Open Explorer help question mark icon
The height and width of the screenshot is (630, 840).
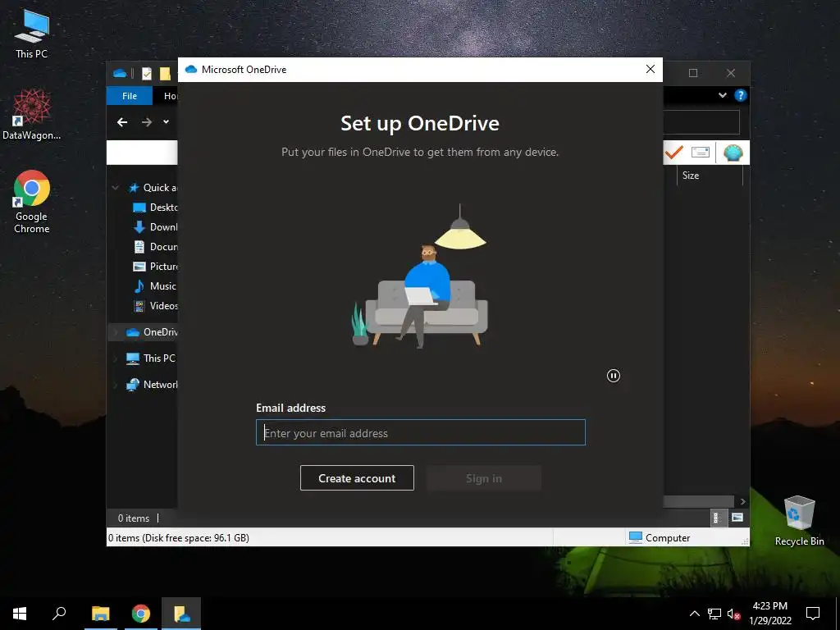[x=741, y=95]
